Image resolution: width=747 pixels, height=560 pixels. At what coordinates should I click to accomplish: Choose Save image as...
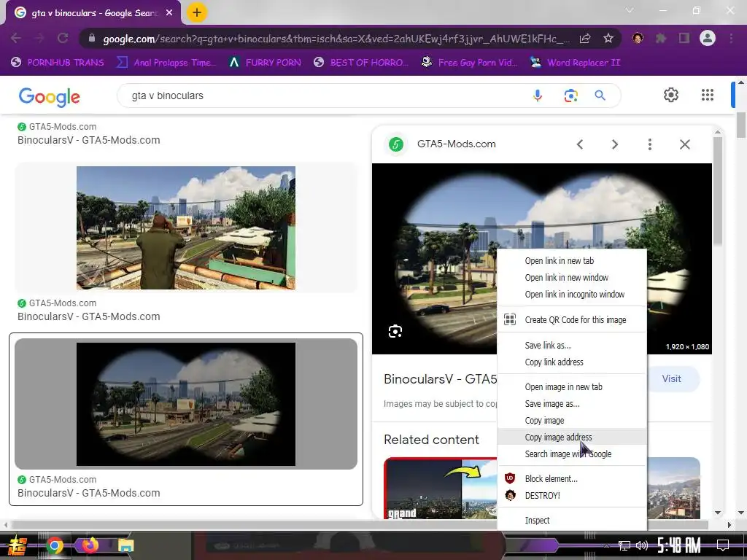(572, 404)
